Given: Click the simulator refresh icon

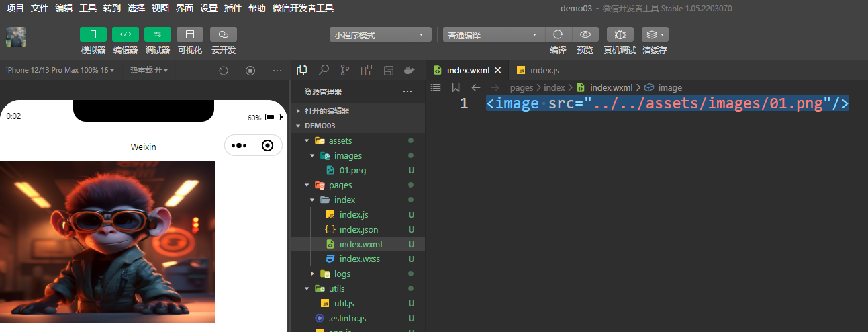Looking at the screenshot, I should (x=224, y=70).
